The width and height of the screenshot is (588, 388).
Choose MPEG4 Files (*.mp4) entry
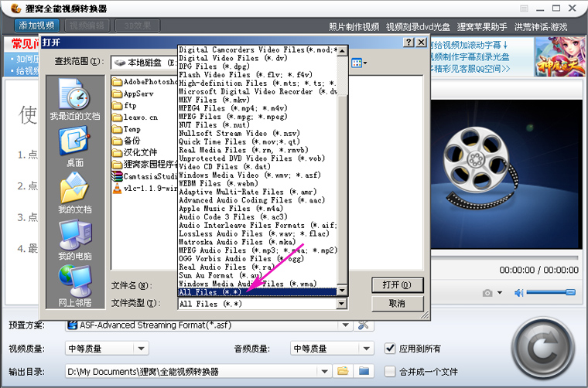(257, 108)
